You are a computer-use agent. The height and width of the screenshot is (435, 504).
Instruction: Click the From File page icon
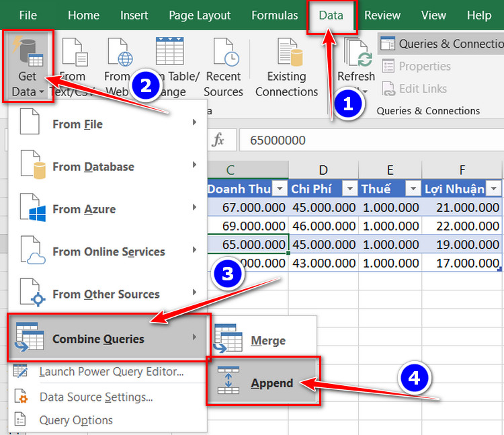[x=30, y=121]
